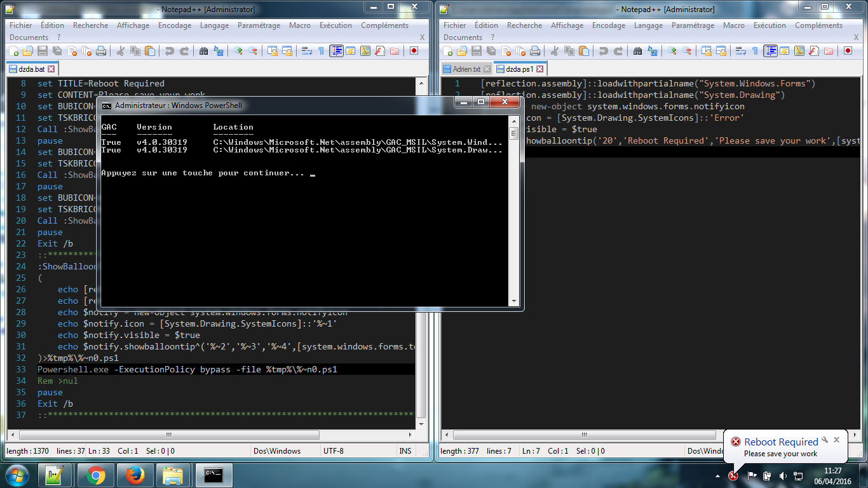Click New file icon in right Notepad++ toolbar
Viewport: 868px width, 488px height.
(447, 51)
